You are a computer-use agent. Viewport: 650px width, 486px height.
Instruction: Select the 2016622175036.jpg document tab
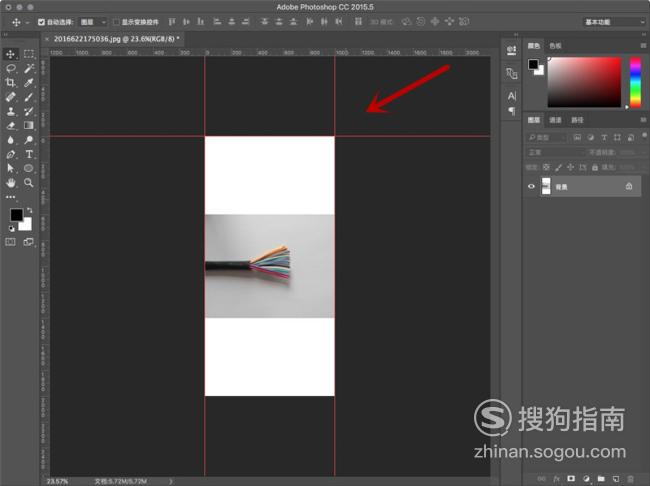117,39
